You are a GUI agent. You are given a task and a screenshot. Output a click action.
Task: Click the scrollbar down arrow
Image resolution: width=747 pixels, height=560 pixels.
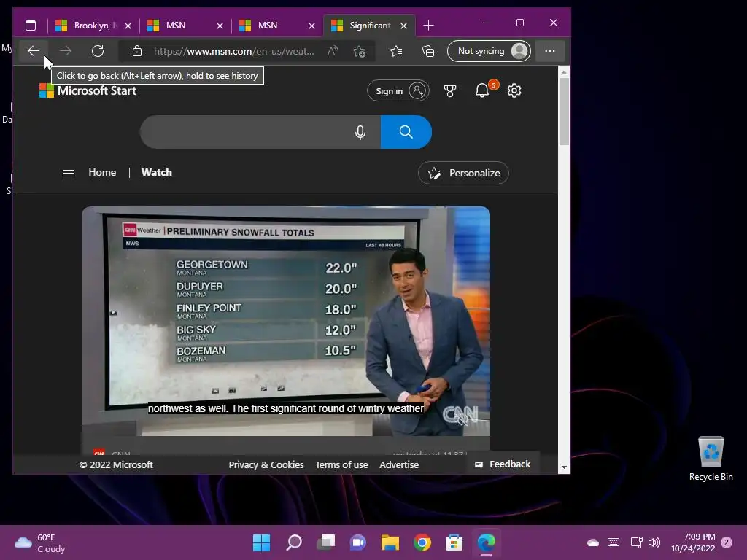coord(564,467)
